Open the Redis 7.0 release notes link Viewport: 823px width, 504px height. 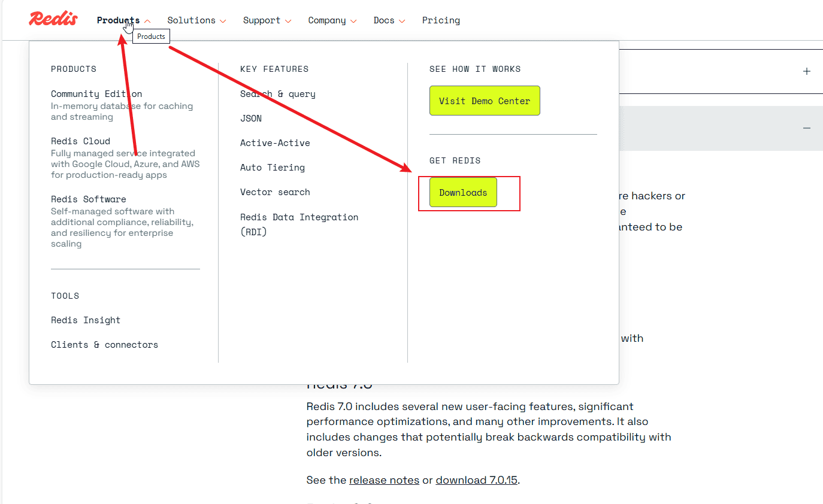(384, 480)
